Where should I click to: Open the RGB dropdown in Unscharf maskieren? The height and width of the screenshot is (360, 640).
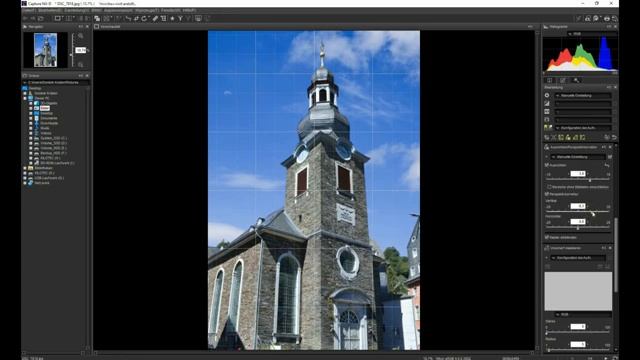pyautogui.click(x=583, y=315)
